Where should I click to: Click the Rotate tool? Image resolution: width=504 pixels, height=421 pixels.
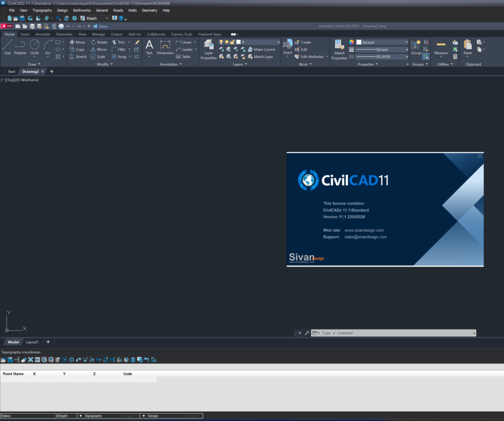pyautogui.click(x=99, y=42)
